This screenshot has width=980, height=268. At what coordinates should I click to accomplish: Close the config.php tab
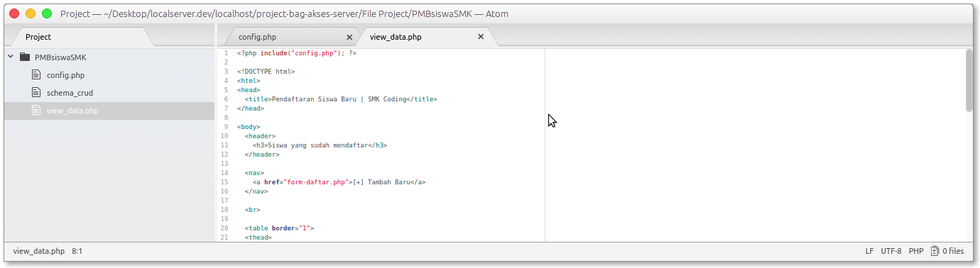[349, 37]
